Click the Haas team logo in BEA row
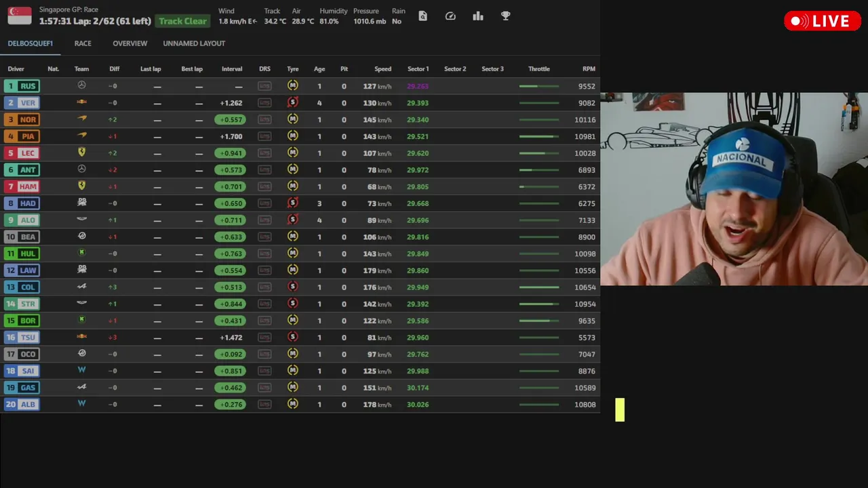 coord(81,236)
